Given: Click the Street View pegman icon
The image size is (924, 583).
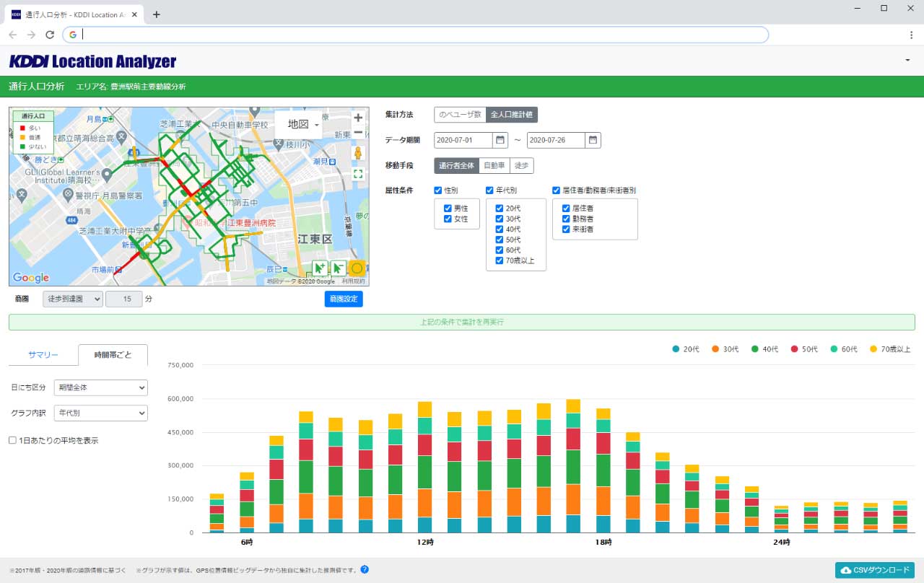Looking at the screenshot, I should point(358,153).
